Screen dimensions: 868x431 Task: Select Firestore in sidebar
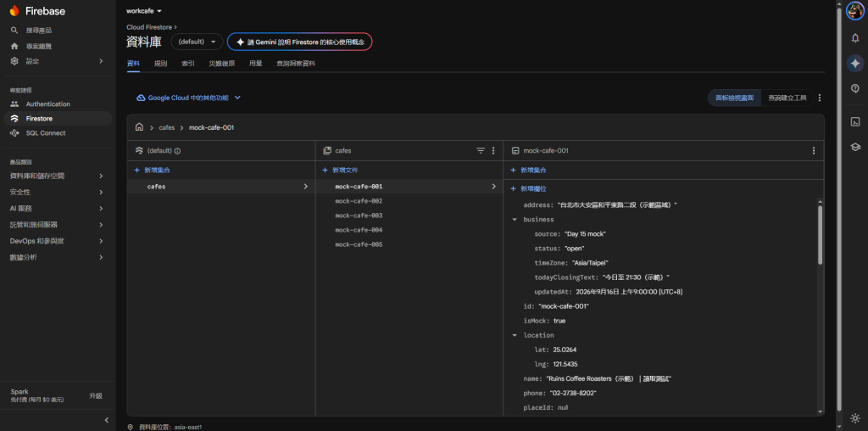[x=58, y=119]
